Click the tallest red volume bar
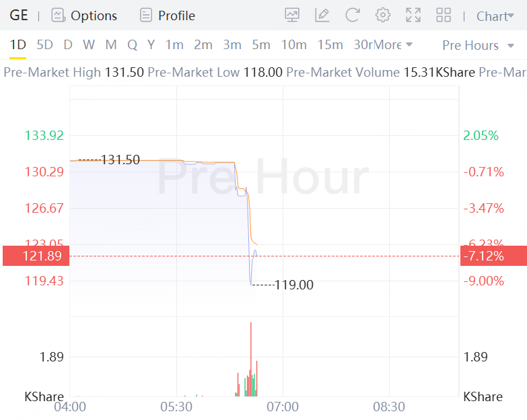Screen dimensions: 527x420 tap(250, 357)
